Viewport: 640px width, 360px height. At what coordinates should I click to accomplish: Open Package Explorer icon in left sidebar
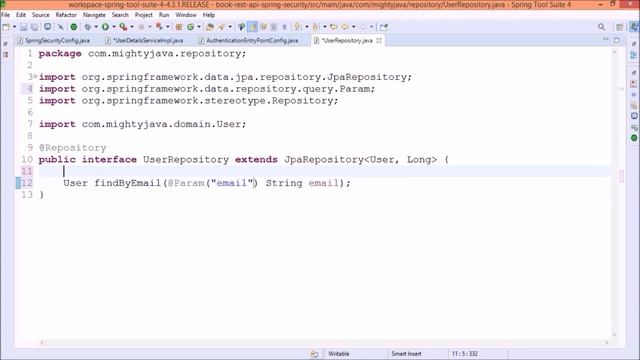coord(5,54)
